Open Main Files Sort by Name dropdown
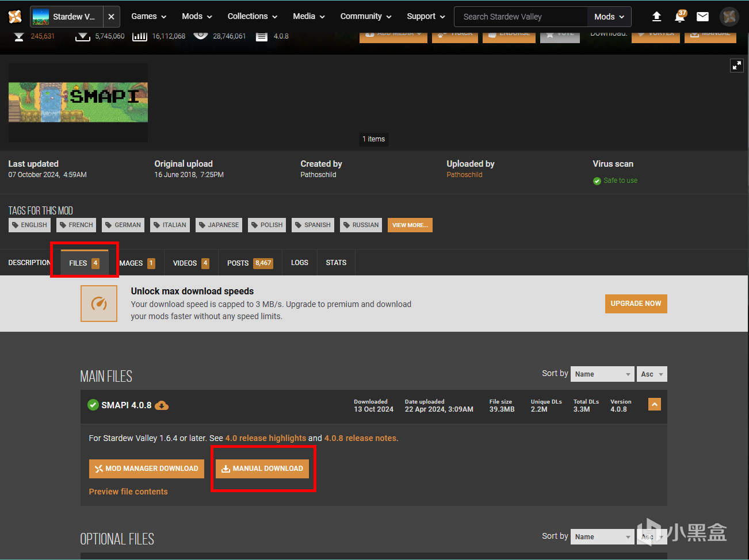 pos(602,374)
